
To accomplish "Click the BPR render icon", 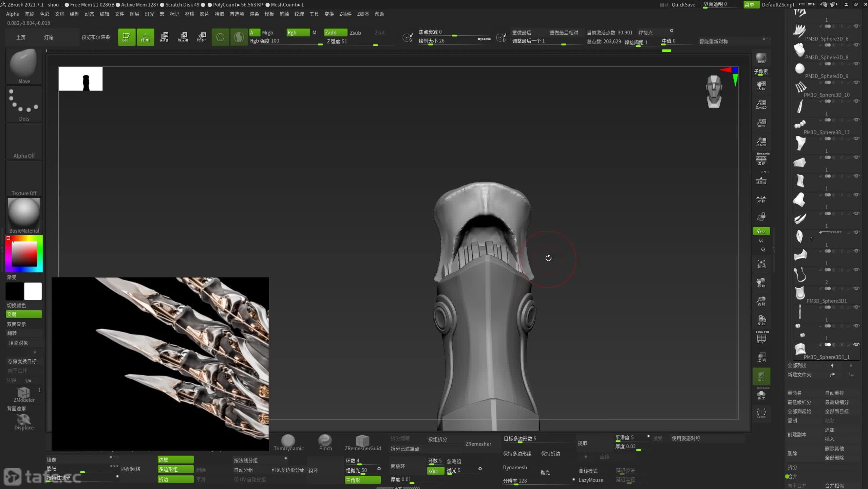I will [761, 58].
